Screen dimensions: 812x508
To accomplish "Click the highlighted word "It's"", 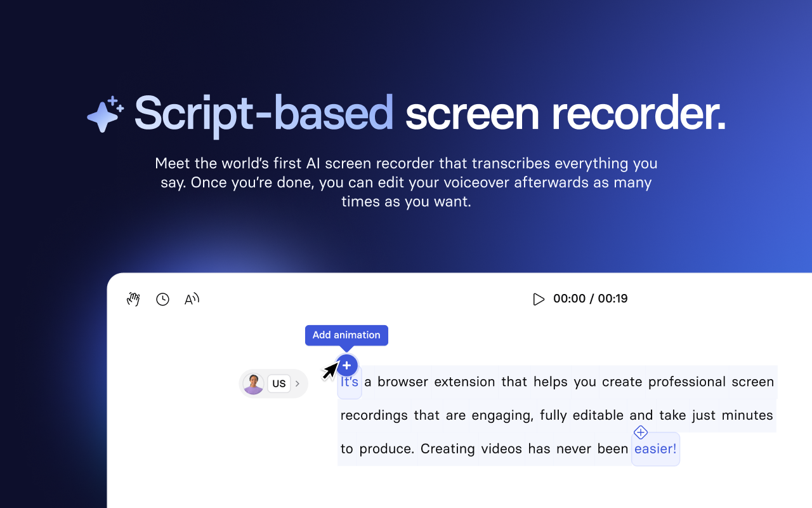I will click(350, 382).
